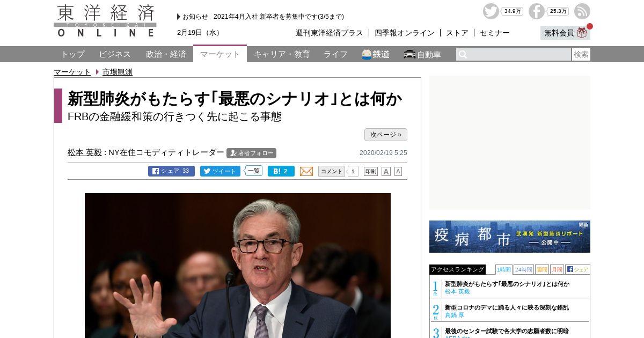
Task: Open 四季報オンライン link
Action: 405,33
